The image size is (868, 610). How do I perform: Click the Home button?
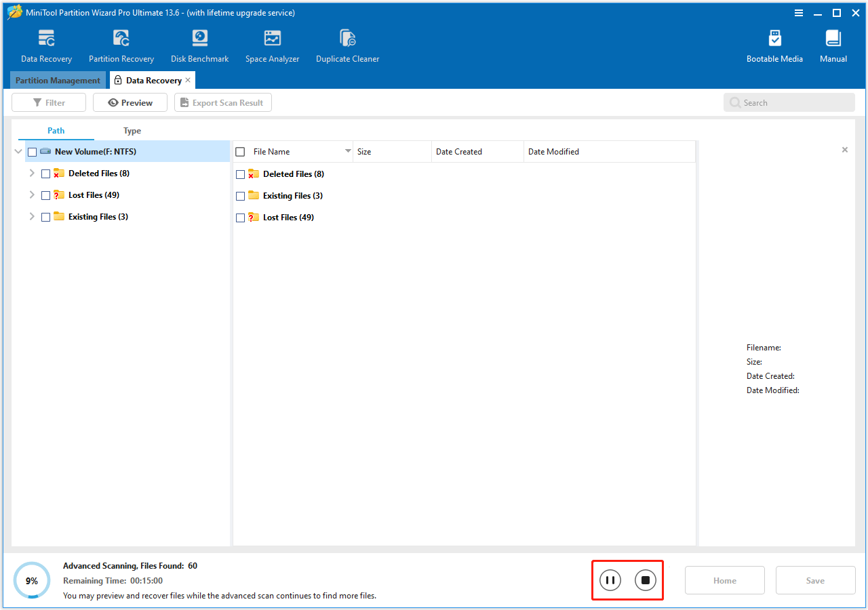(724, 580)
